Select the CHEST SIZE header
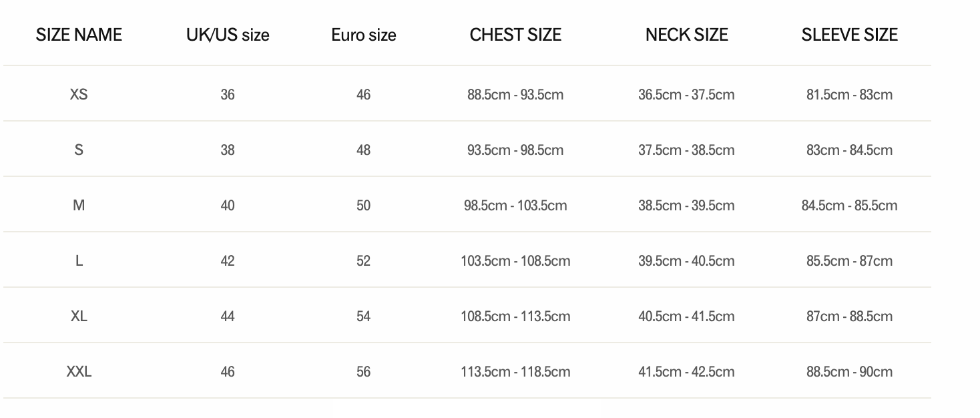 point(515,35)
